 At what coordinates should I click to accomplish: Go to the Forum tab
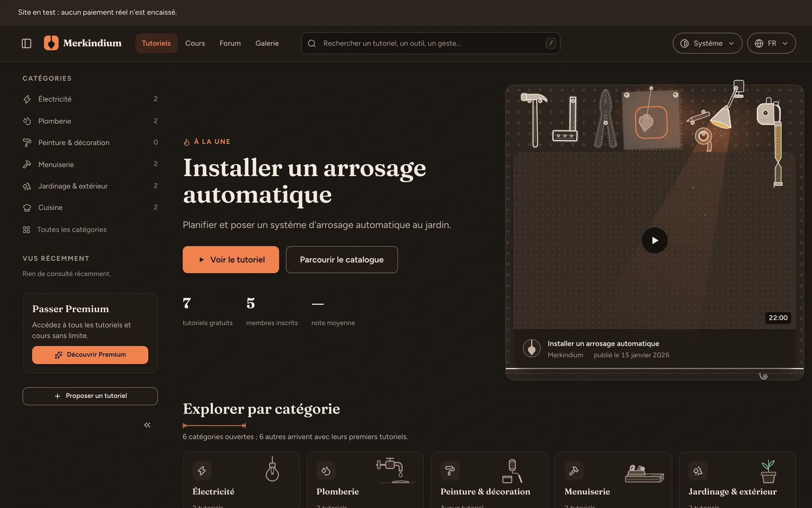coord(230,43)
